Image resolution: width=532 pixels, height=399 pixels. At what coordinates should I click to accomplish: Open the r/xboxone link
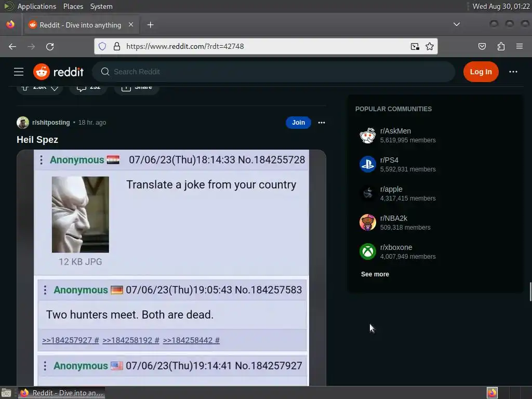pyautogui.click(x=396, y=247)
